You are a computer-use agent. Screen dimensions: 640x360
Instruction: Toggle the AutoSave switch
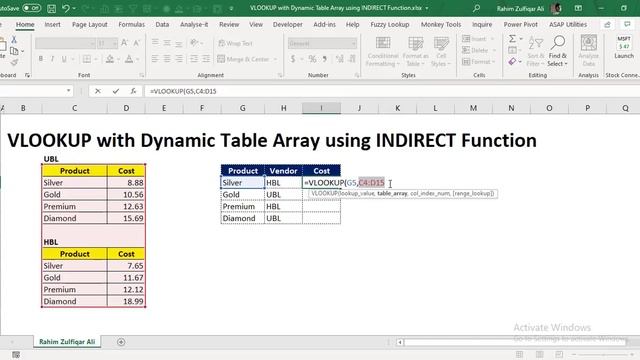point(31,8)
